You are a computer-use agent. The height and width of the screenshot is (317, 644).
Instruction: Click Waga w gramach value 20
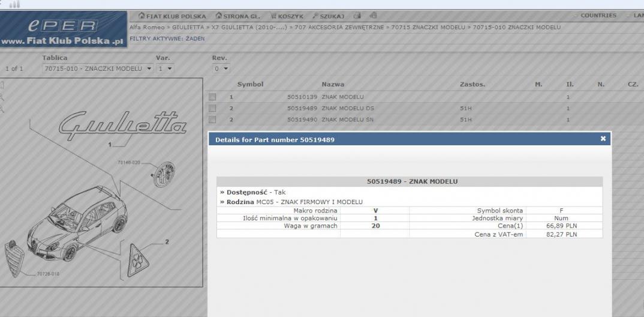coord(375,226)
